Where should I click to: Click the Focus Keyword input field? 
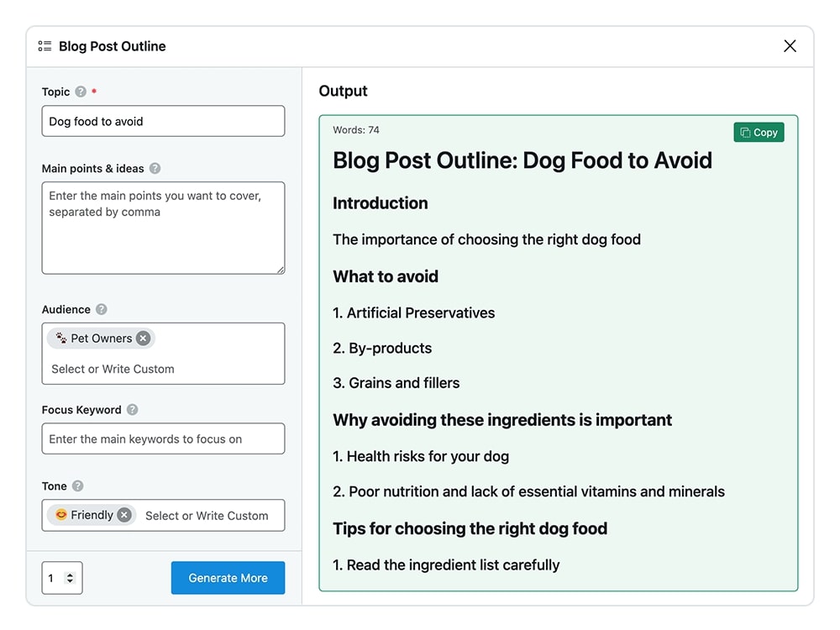[163, 438]
